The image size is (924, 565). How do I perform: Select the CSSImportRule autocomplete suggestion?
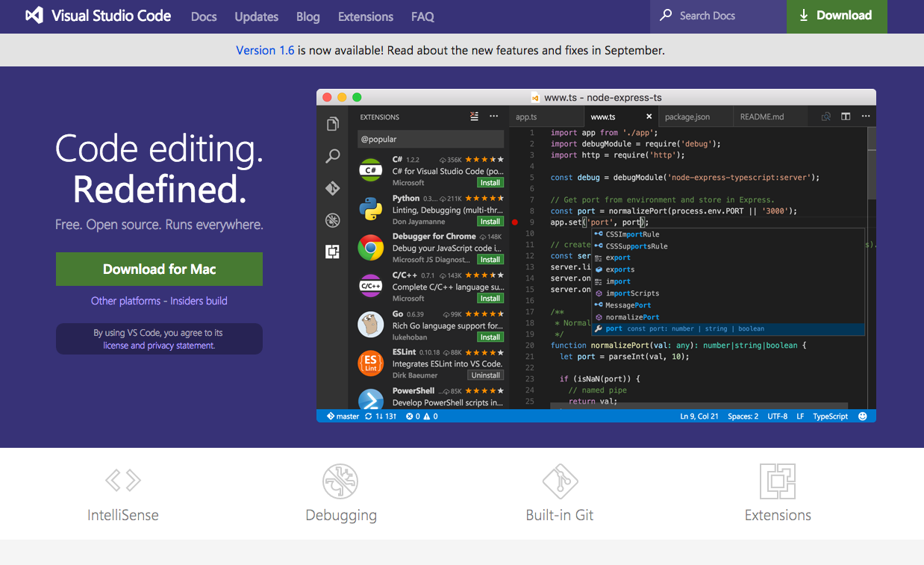pyautogui.click(x=728, y=234)
